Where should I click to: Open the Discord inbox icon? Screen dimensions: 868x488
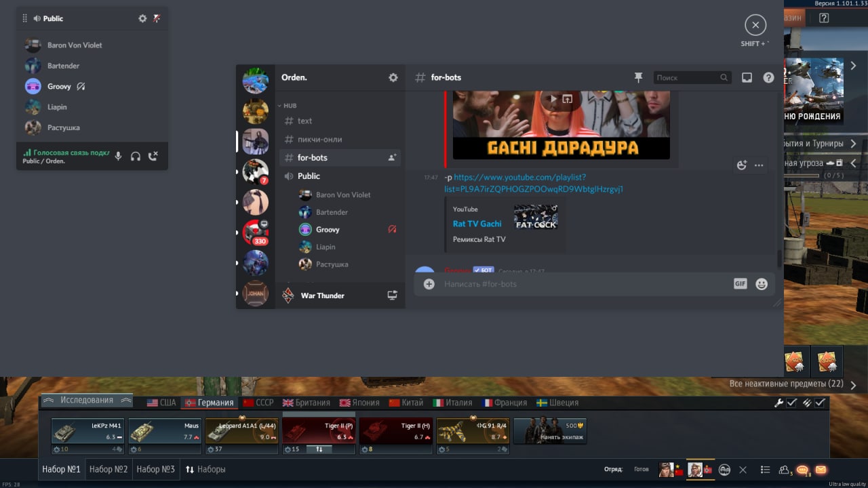tap(747, 77)
